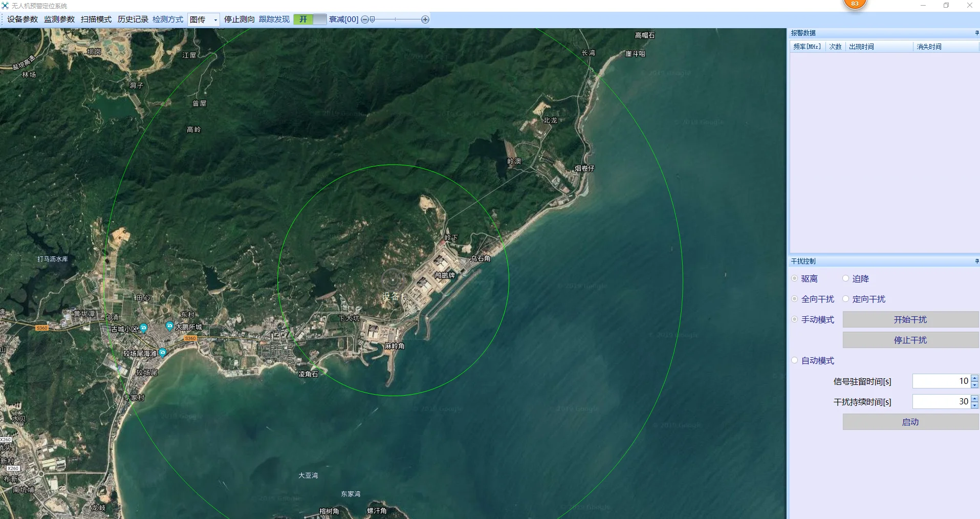
Task: Pin or unpin the 报警数据 panel
Action: coord(976,33)
